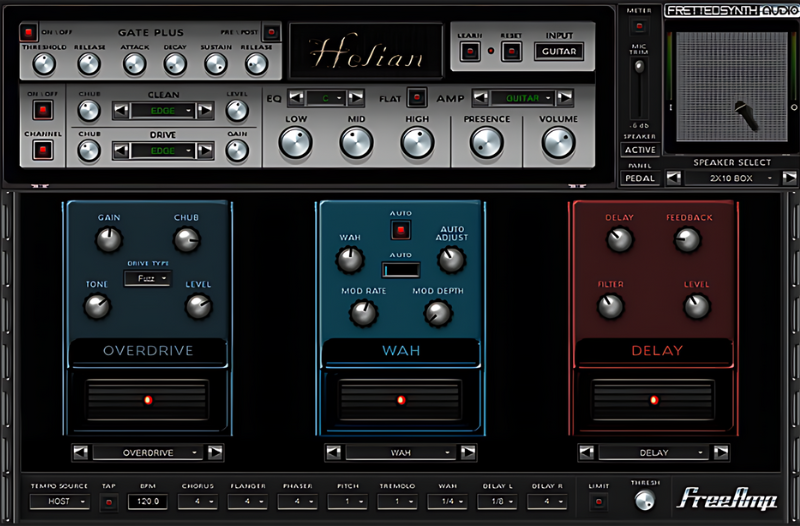Open the Chorus sync dropdown

[x=197, y=502]
